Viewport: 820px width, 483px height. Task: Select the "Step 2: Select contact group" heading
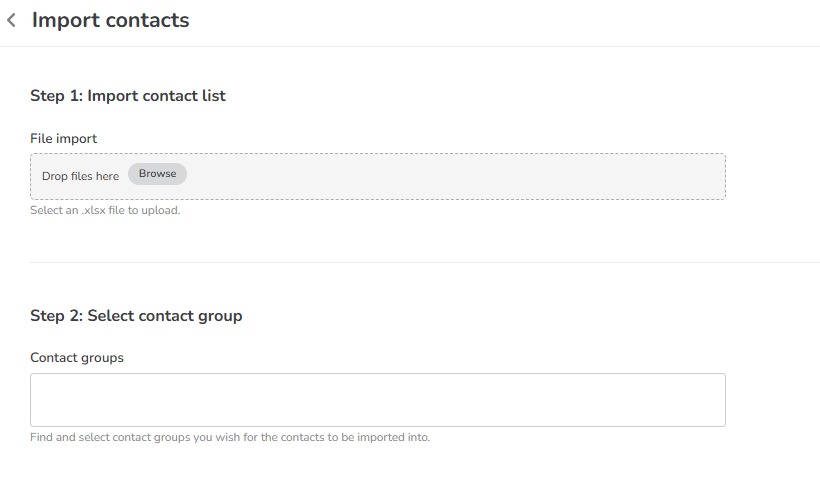click(x=136, y=316)
